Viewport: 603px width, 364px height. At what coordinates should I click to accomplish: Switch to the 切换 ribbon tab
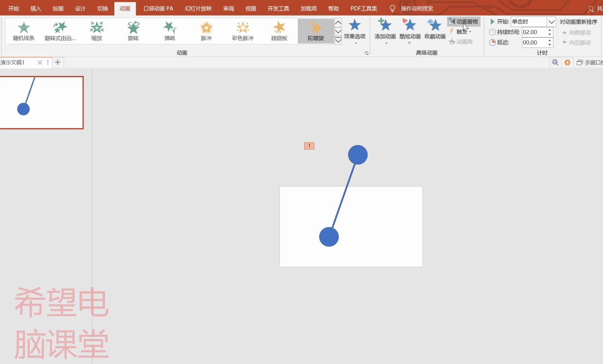(103, 8)
